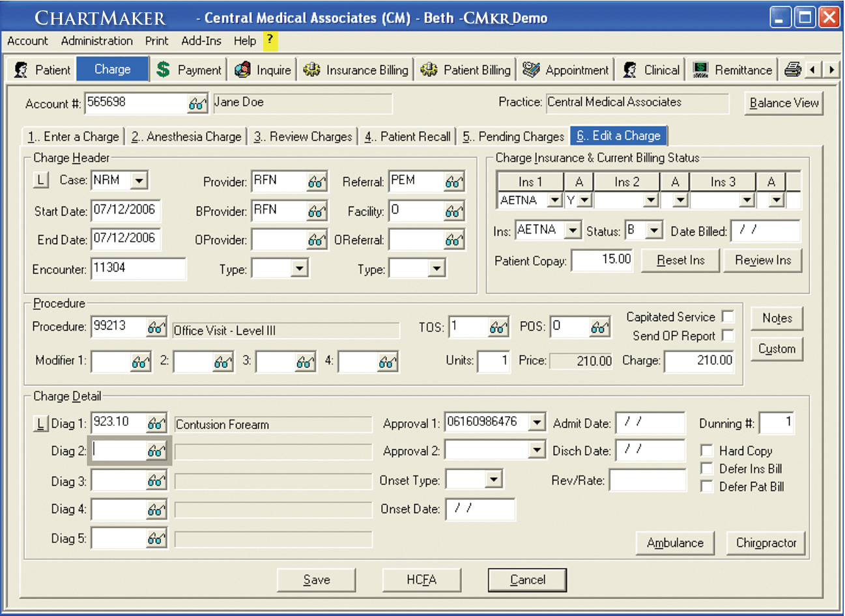Click the printer icon in the toolbar

(792, 69)
